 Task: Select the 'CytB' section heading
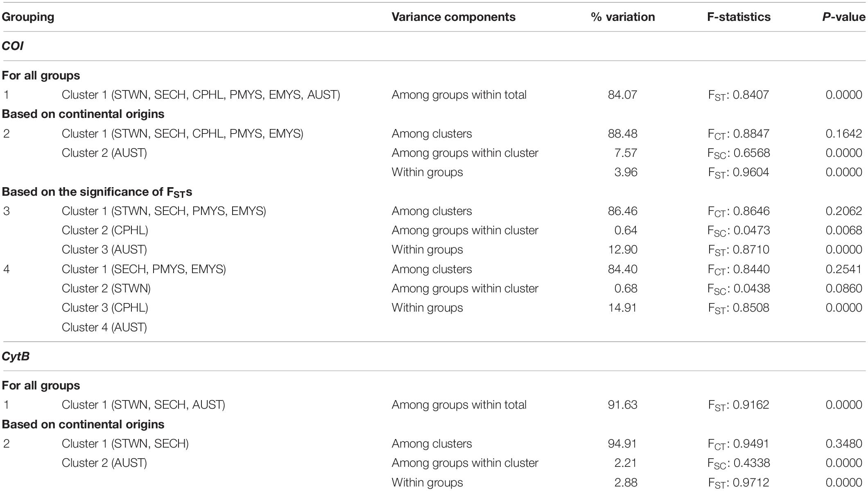(16, 356)
